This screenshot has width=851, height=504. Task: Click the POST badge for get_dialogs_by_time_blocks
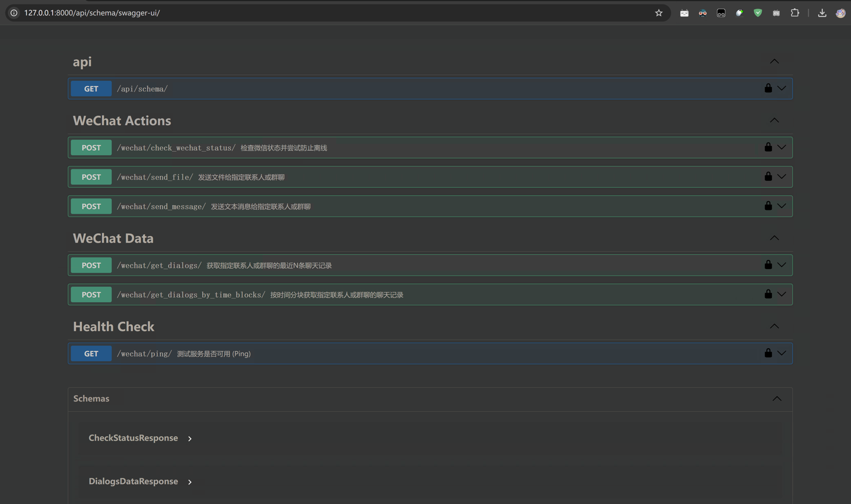point(91,295)
